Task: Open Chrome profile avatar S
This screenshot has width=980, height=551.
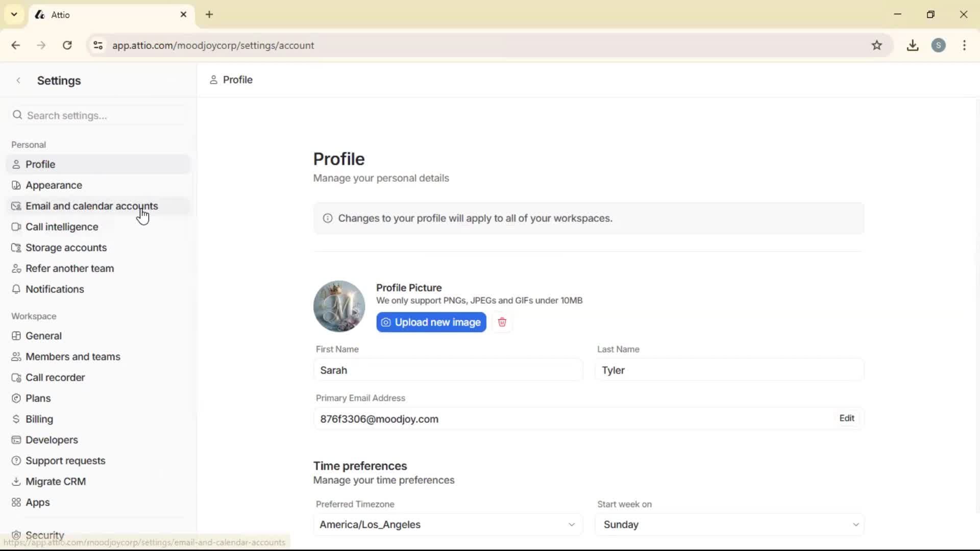Action: click(x=939, y=45)
